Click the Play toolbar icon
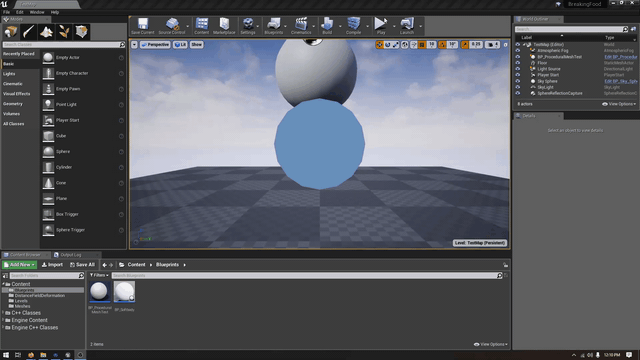 pyautogui.click(x=381, y=26)
